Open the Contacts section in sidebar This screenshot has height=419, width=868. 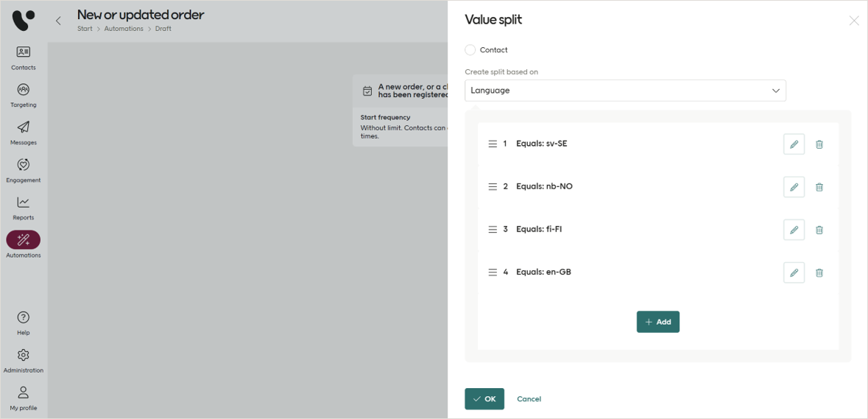[24, 58]
